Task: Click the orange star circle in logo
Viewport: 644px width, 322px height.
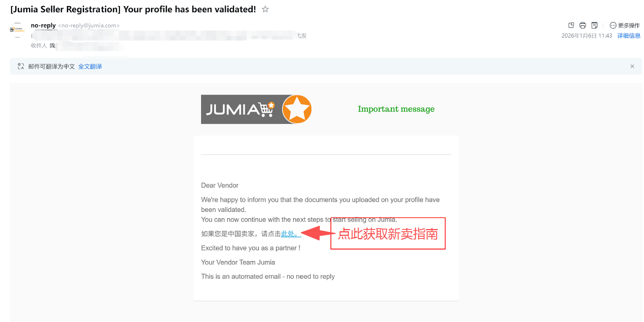Action: click(x=297, y=109)
